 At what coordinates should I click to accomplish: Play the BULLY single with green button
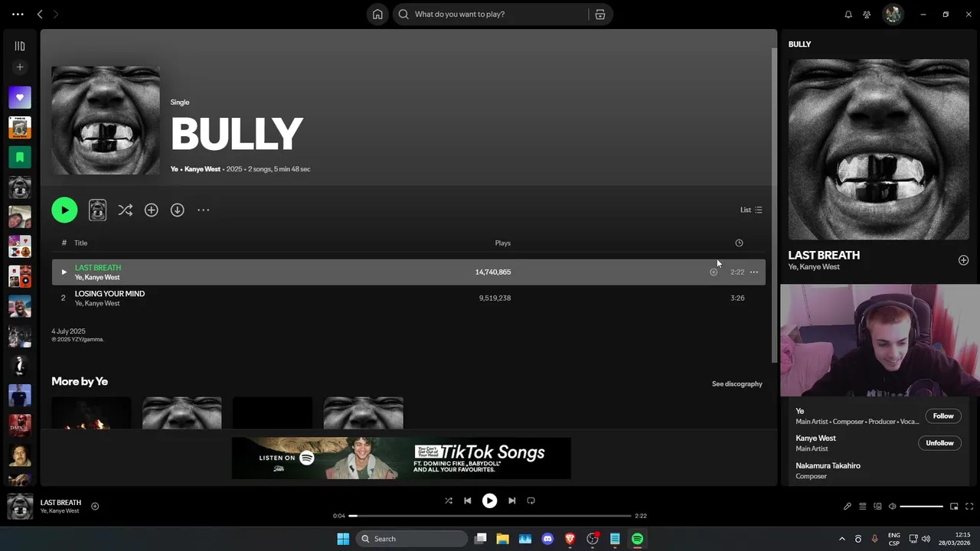64,210
